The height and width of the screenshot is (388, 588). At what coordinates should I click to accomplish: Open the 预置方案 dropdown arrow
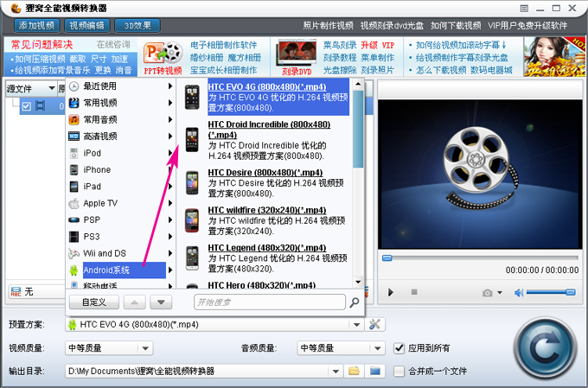(356, 325)
